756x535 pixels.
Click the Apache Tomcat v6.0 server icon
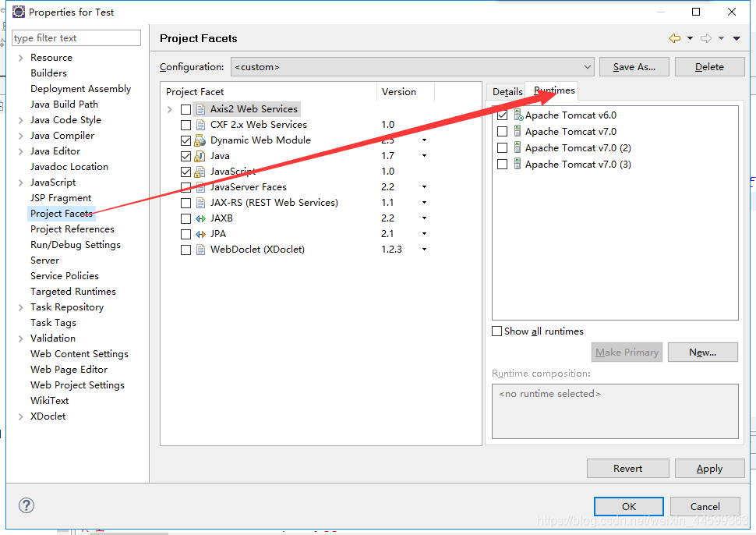(518, 115)
